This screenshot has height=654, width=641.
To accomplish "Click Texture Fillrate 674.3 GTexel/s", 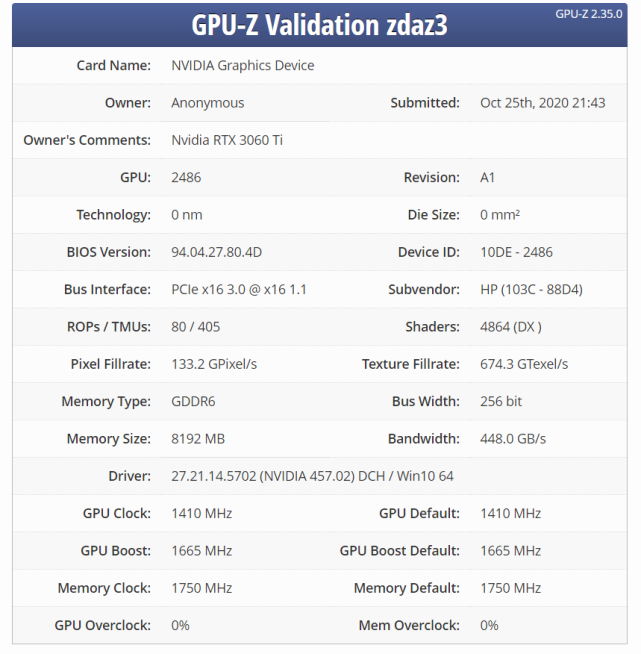I will pyautogui.click(x=524, y=364).
